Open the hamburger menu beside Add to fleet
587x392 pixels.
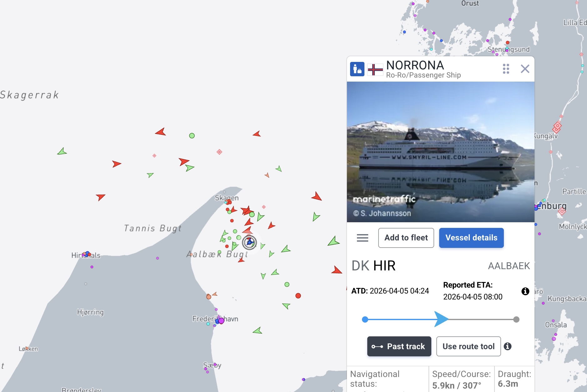tap(362, 238)
